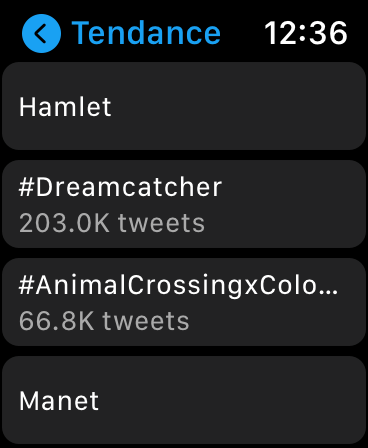Open the #Dreamcatcher trending hashtag

pyautogui.click(x=184, y=204)
